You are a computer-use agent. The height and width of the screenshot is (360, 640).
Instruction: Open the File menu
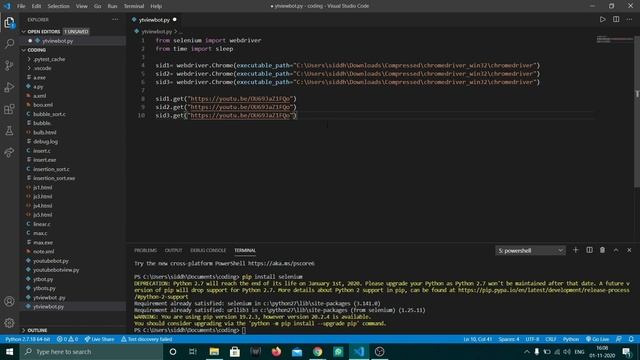tap(21, 6)
